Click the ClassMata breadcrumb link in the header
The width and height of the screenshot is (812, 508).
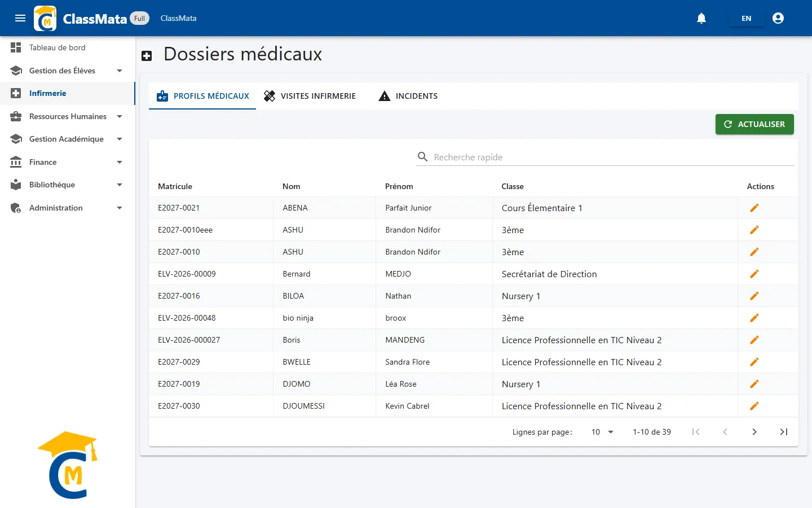[x=178, y=18]
